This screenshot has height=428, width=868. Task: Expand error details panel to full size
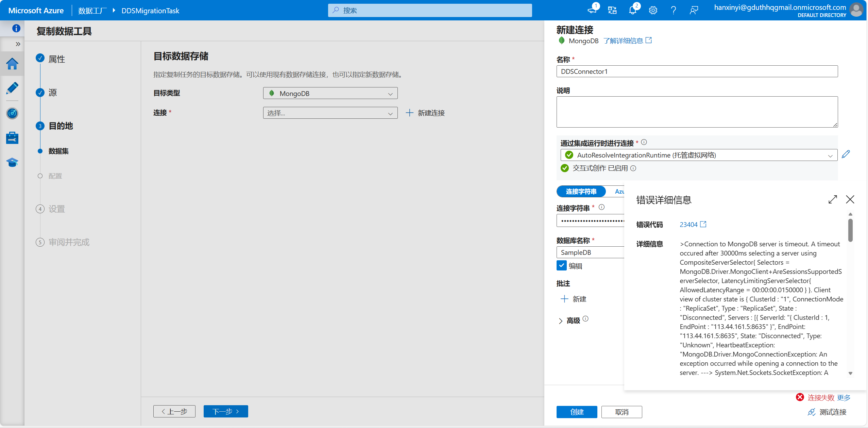(833, 199)
